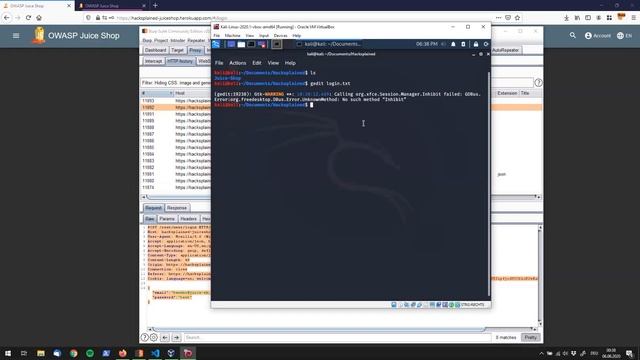Viewport: 640px width, 360px height.
Task: Open the Actions menu of the Kali terminal
Action: (x=238, y=63)
